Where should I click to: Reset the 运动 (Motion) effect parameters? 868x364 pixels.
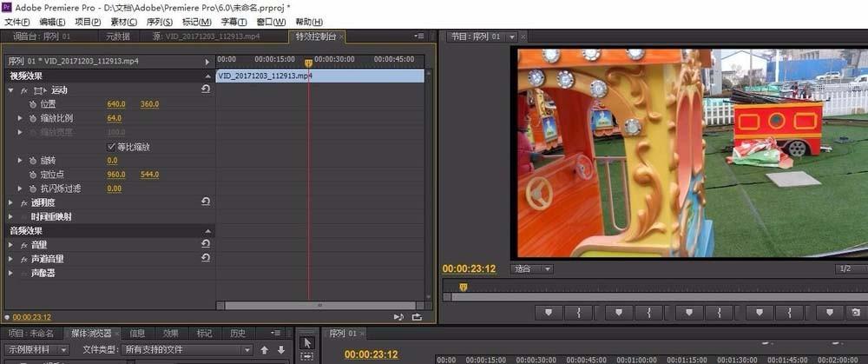point(206,89)
